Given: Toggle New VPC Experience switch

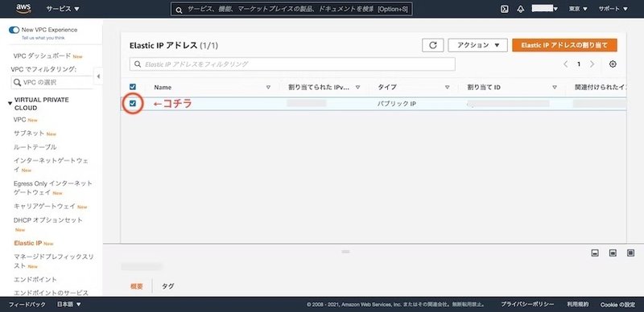Looking at the screenshot, I should (x=14, y=30).
